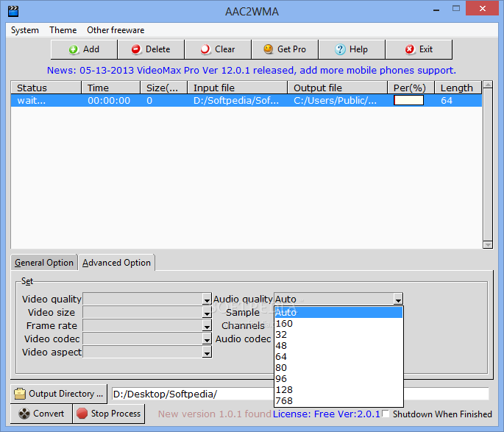Click the red Delete icon
The width and height of the screenshot is (504, 432).
click(136, 49)
